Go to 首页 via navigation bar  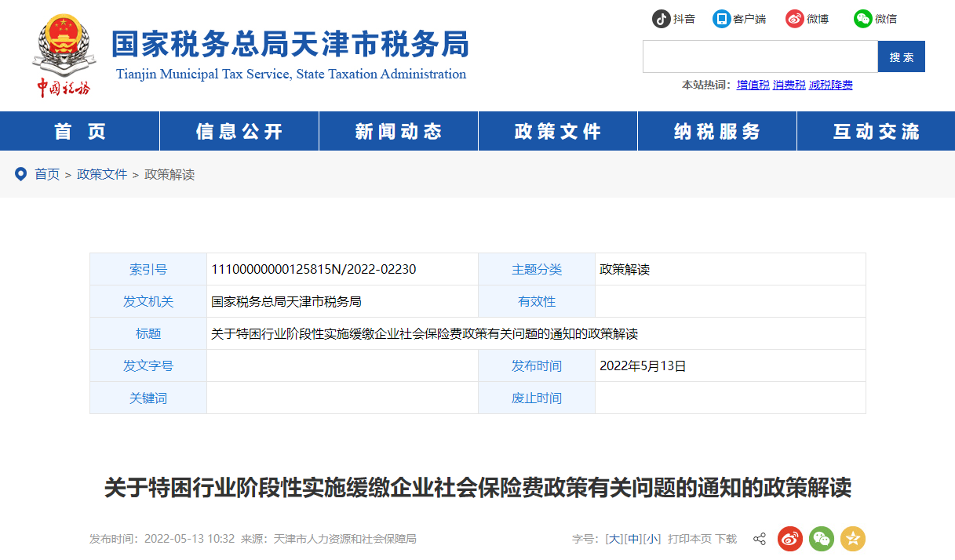79,130
